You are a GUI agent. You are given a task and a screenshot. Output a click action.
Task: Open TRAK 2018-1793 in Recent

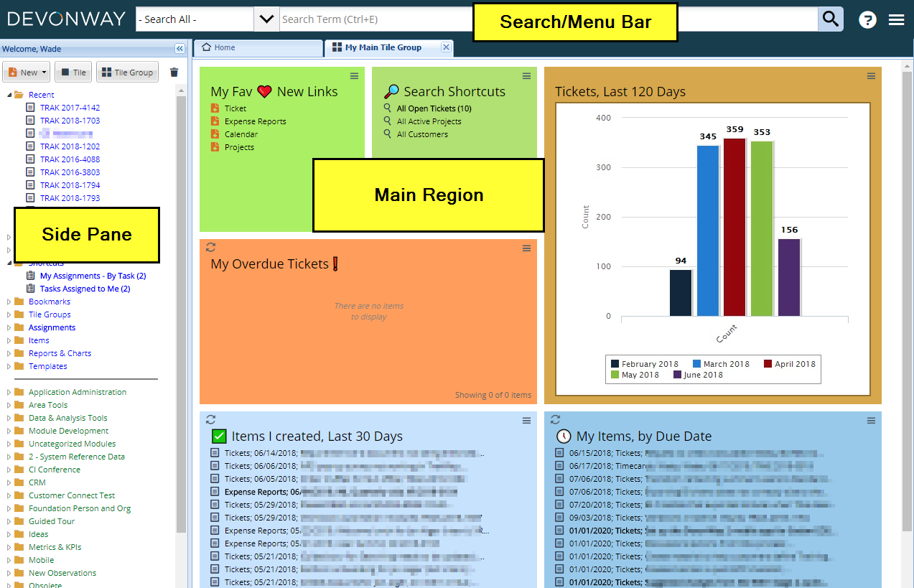coord(70,198)
